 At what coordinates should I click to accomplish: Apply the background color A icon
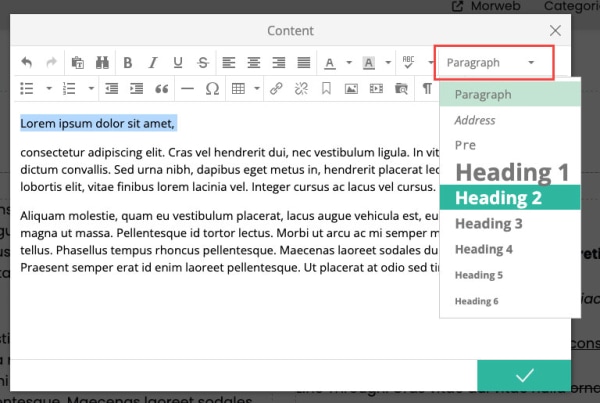369,63
